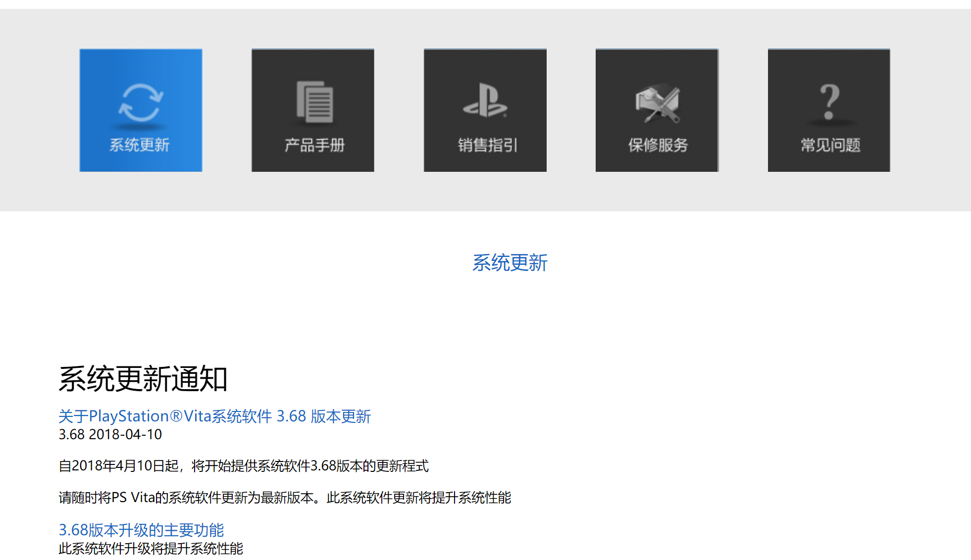Click the repair tools warranty icon

pyautogui.click(x=657, y=103)
